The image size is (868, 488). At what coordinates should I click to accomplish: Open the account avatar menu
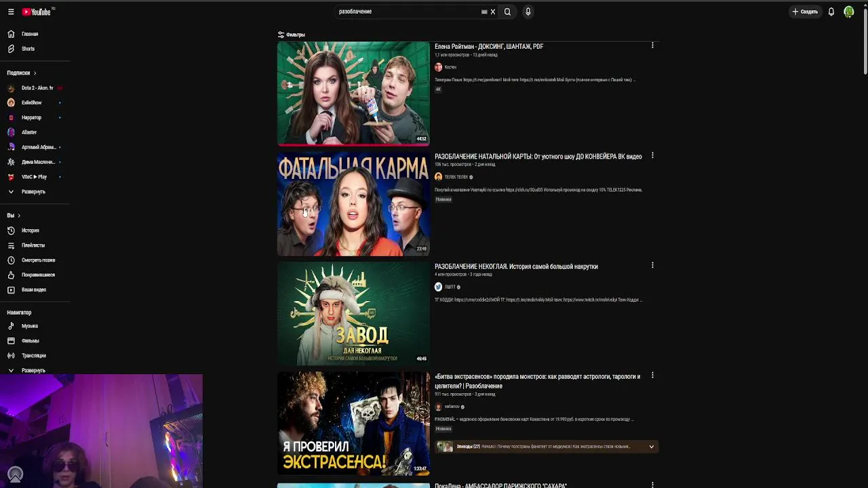[848, 12]
